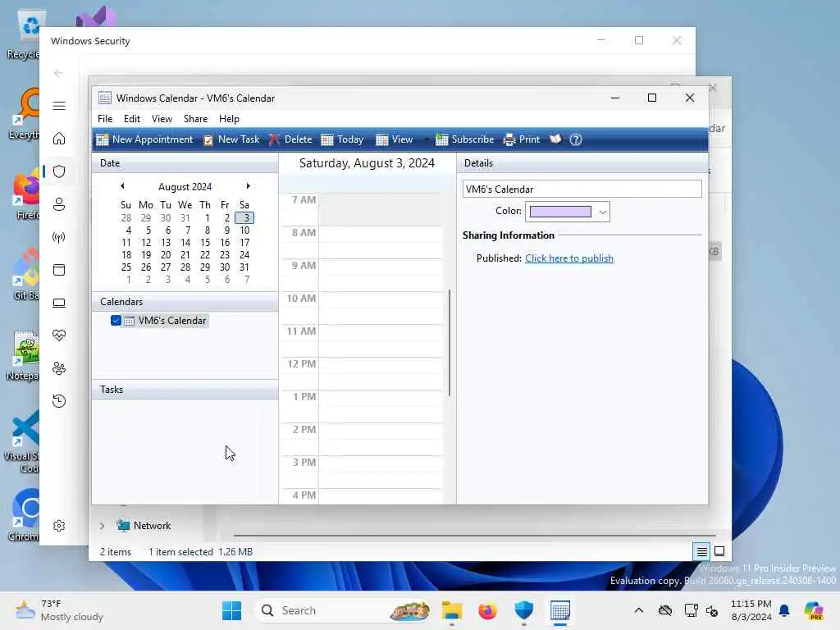Open Settings gear in Windows Security
Screen dimensions: 840x630
59,526
